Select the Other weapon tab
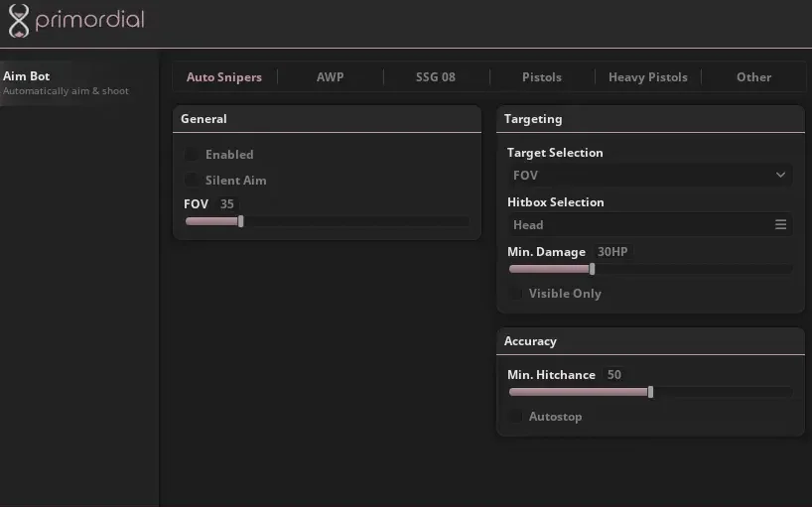The height and width of the screenshot is (507, 812). coord(753,77)
